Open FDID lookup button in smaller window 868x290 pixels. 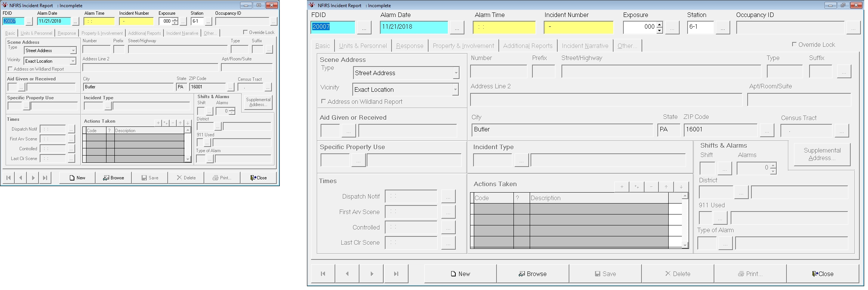(29, 22)
